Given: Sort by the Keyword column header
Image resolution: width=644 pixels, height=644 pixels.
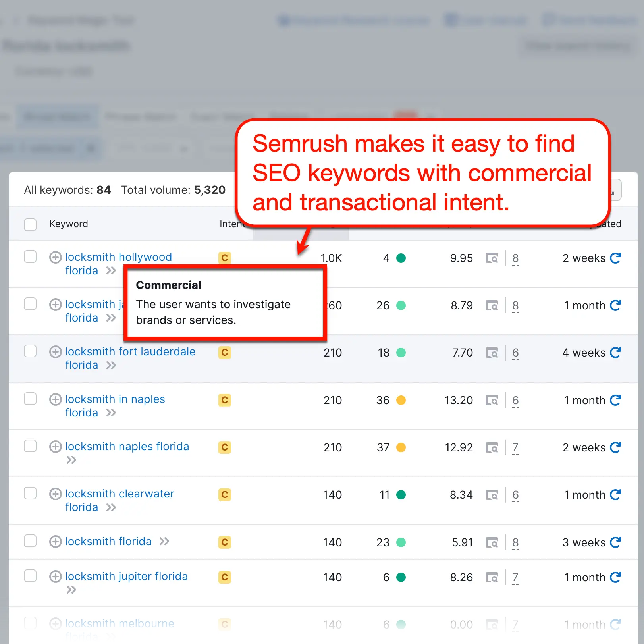Looking at the screenshot, I should pyautogui.click(x=68, y=224).
